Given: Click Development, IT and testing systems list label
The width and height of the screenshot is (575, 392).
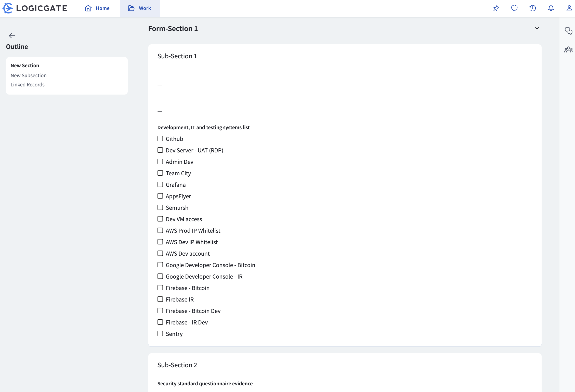Looking at the screenshot, I should 203,127.
